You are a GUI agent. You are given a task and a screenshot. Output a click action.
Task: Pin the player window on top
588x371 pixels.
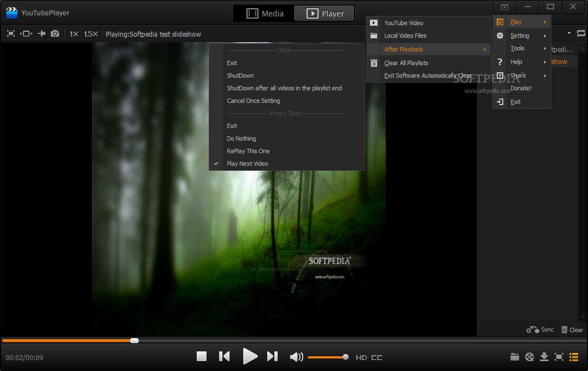tap(42, 34)
